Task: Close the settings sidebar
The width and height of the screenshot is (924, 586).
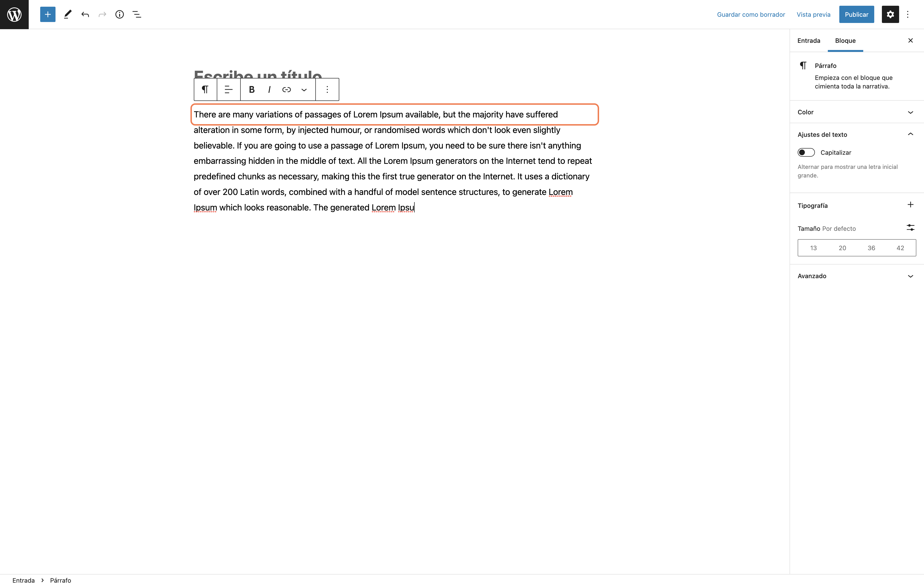Action: point(911,41)
